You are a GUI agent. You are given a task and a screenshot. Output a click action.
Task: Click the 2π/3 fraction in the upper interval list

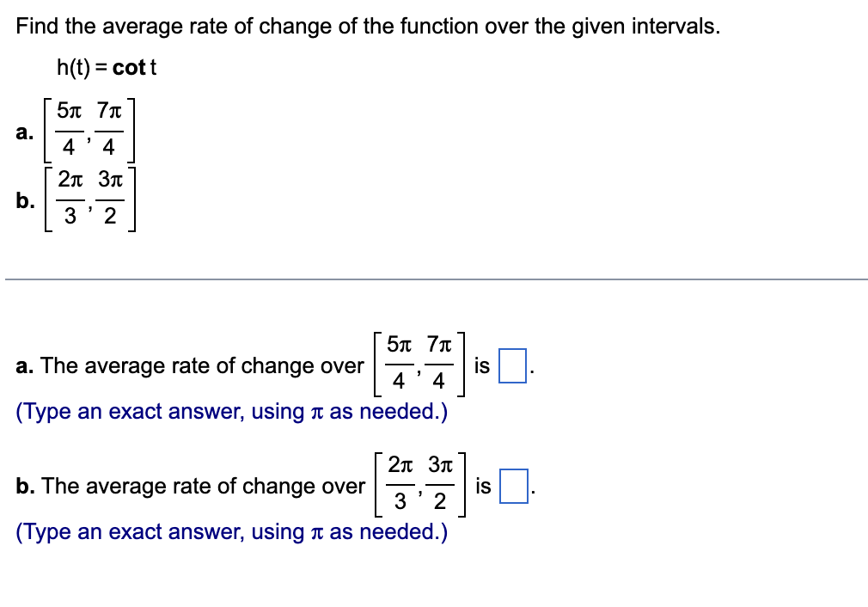[x=70, y=198]
